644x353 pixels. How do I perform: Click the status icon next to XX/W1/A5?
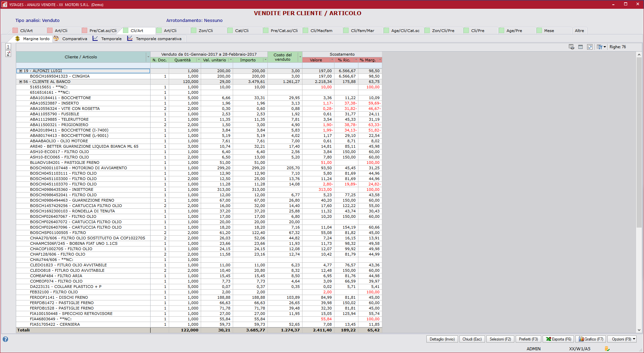(x=607, y=349)
